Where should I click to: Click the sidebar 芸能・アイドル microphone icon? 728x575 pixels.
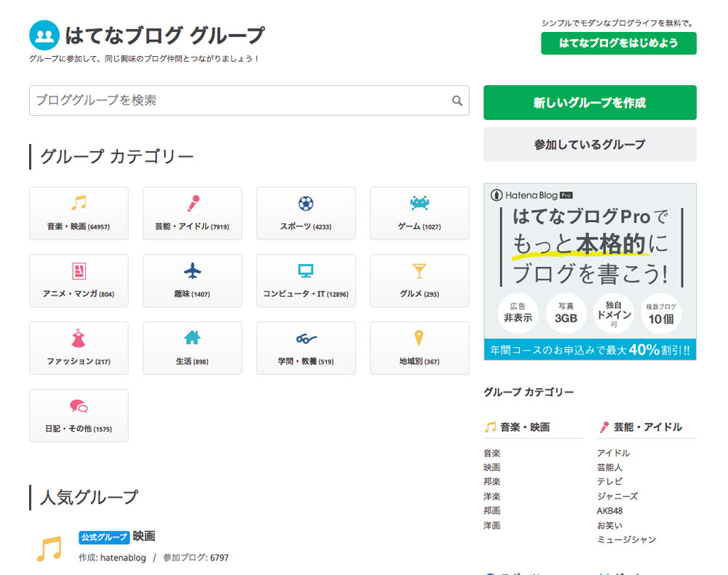coord(604,427)
